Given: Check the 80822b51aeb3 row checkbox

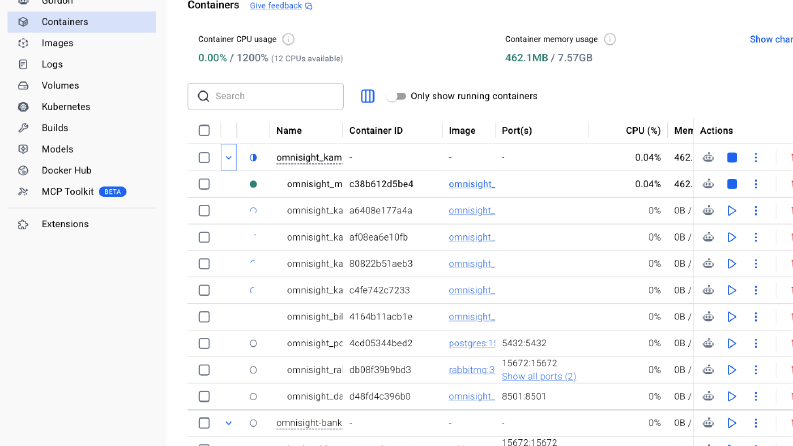Looking at the screenshot, I should [204, 264].
